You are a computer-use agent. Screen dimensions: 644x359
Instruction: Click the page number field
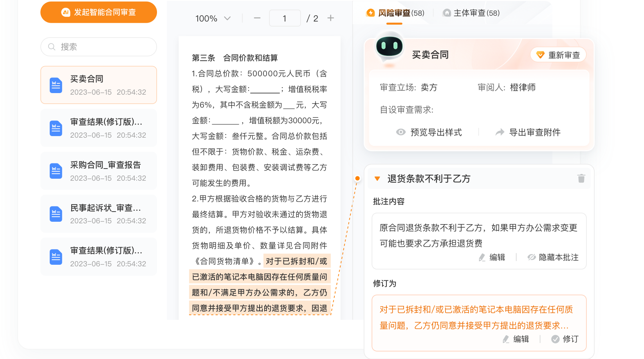(x=285, y=18)
